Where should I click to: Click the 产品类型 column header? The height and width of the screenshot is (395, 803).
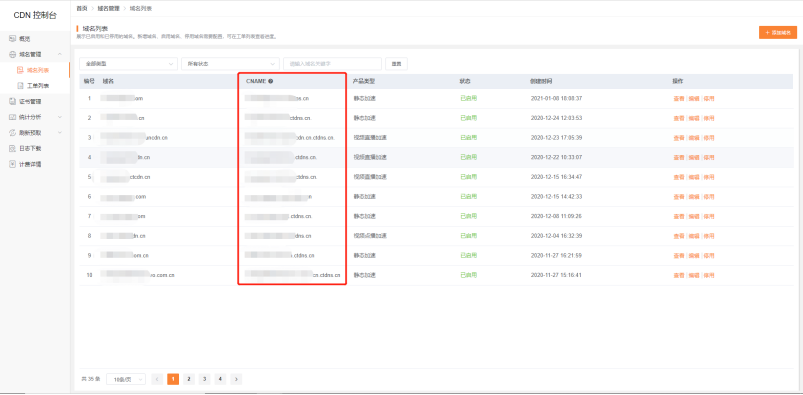click(x=364, y=81)
